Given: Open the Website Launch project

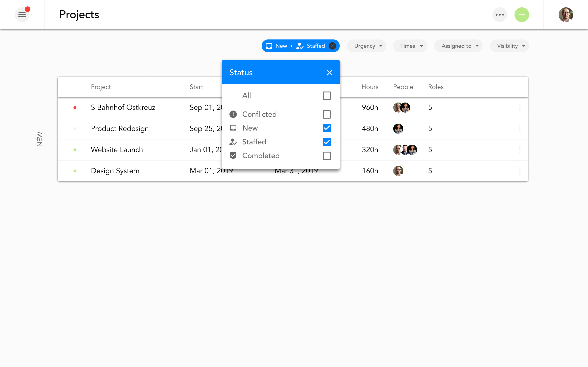Looking at the screenshot, I should pos(117,150).
